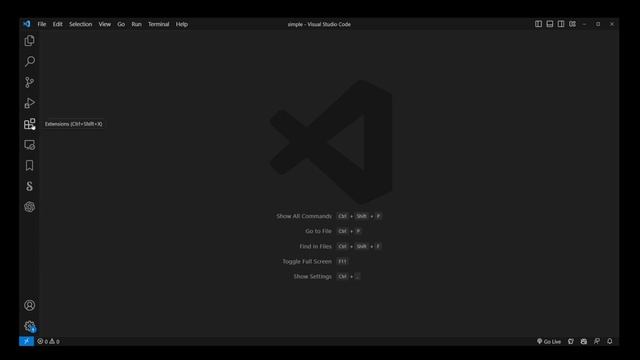
Task: Open the Bookmarks view icon
Action: tap(29, 165)
